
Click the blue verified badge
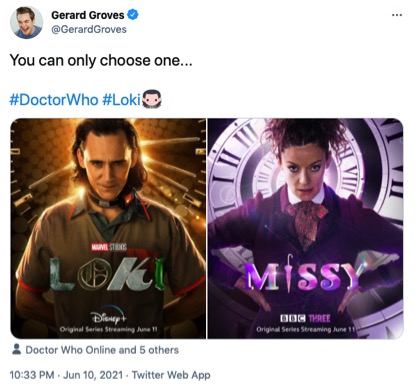coord(133,15)
